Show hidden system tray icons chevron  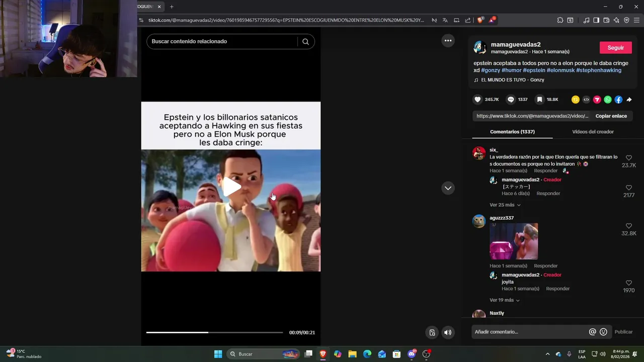(547, 354)
